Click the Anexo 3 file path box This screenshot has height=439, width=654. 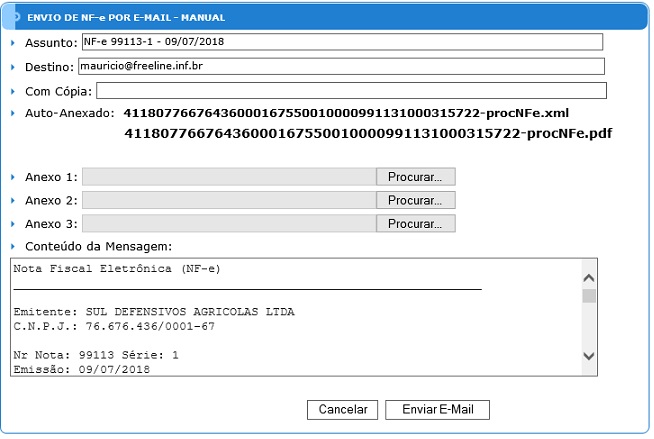tap(229, 224)
